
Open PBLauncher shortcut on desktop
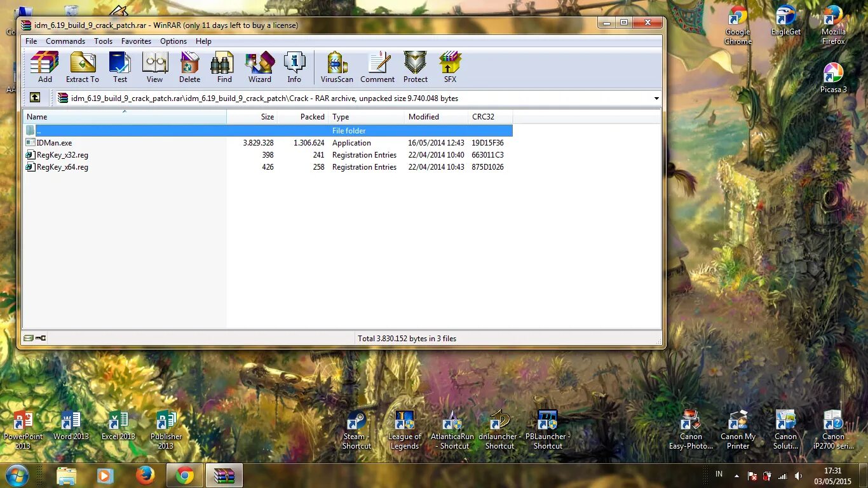pyautogui.click(x=548, y=430)
